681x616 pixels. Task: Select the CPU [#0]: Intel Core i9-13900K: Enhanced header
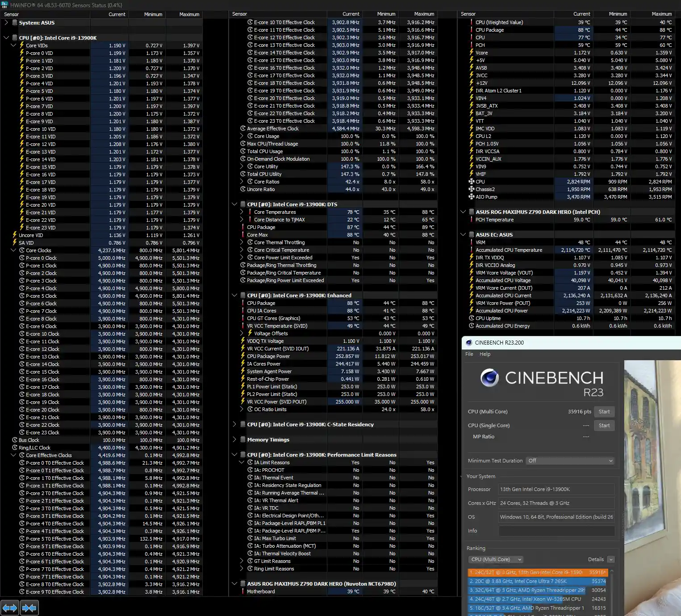[x=299, y=296]
